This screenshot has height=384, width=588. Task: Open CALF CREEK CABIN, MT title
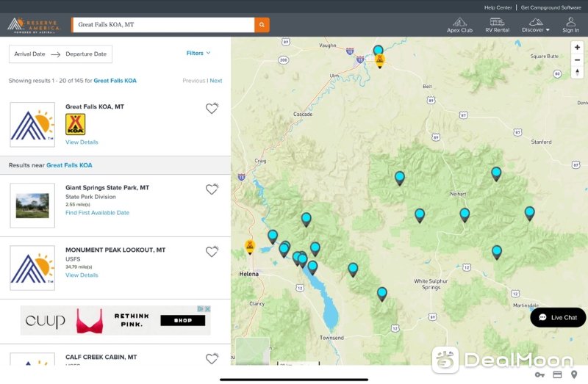point(101,357)
